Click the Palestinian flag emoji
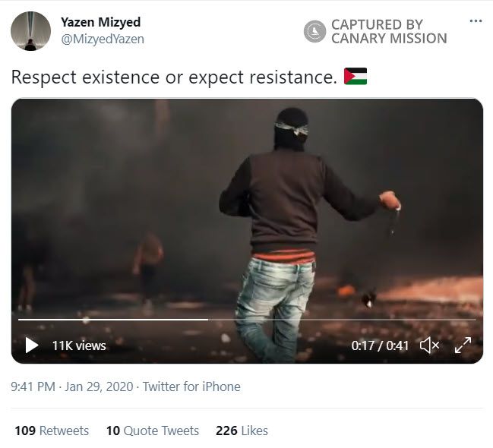493x448 pixels. pyautogui.click(x=356, y=77)
